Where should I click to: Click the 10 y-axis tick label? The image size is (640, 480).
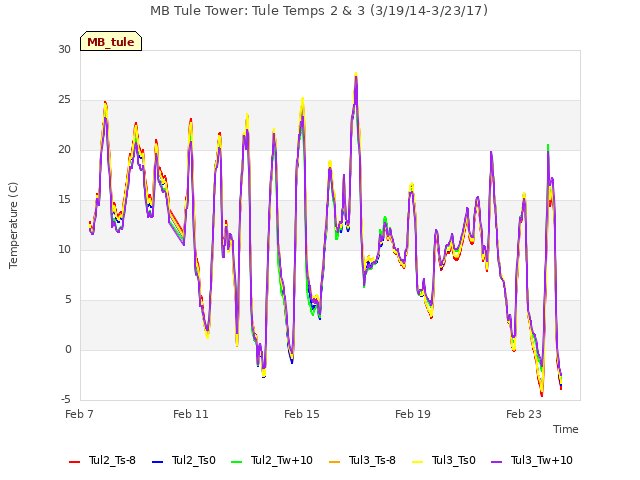coord(64,249)
